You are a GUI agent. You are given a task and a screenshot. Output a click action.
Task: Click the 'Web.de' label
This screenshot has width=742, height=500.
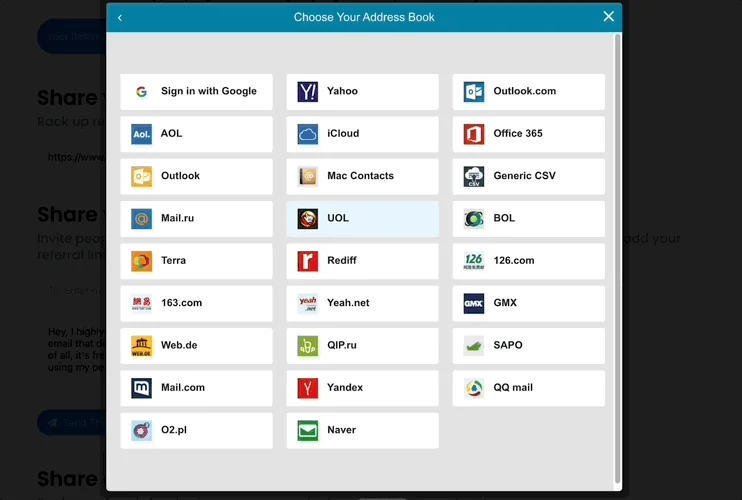(x=179, y=345)
